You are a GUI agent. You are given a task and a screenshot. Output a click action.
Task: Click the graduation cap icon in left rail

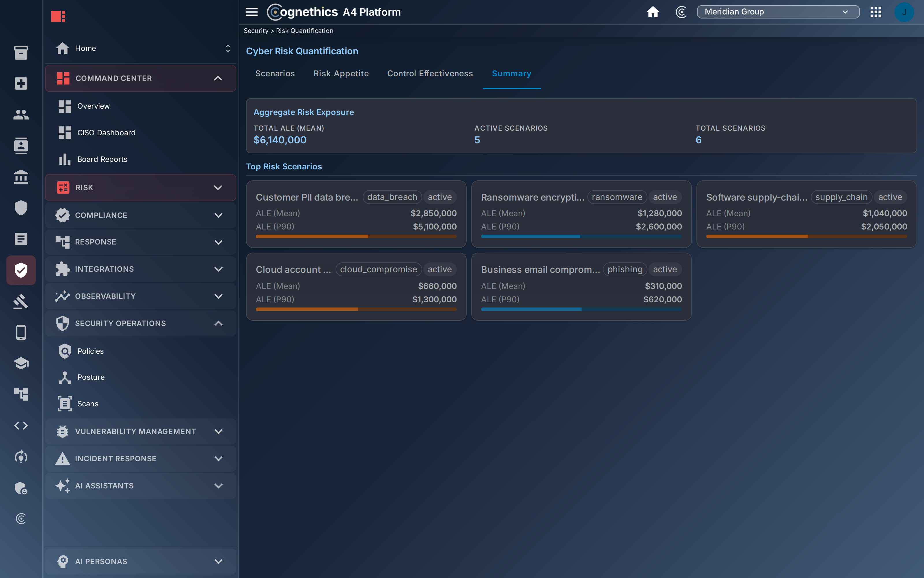[x=21, y=364]
